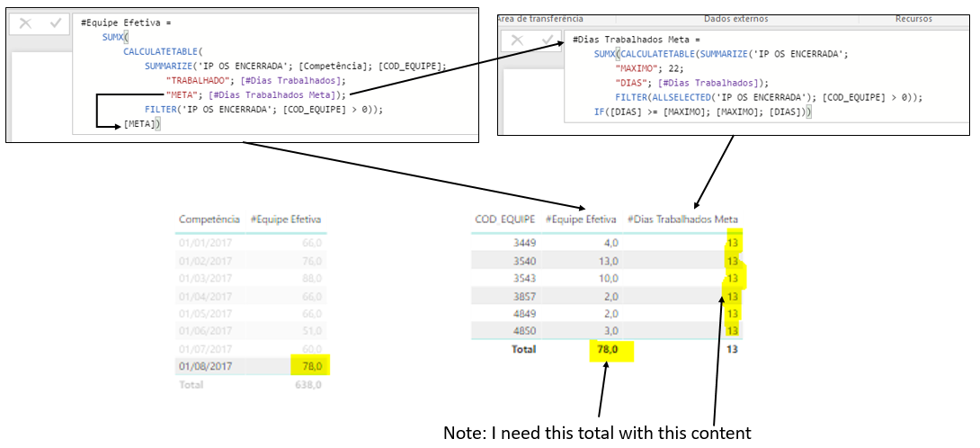This screenshot has height=448, width=980.
Task: Select team code 4850
Action: pos(524,330)
